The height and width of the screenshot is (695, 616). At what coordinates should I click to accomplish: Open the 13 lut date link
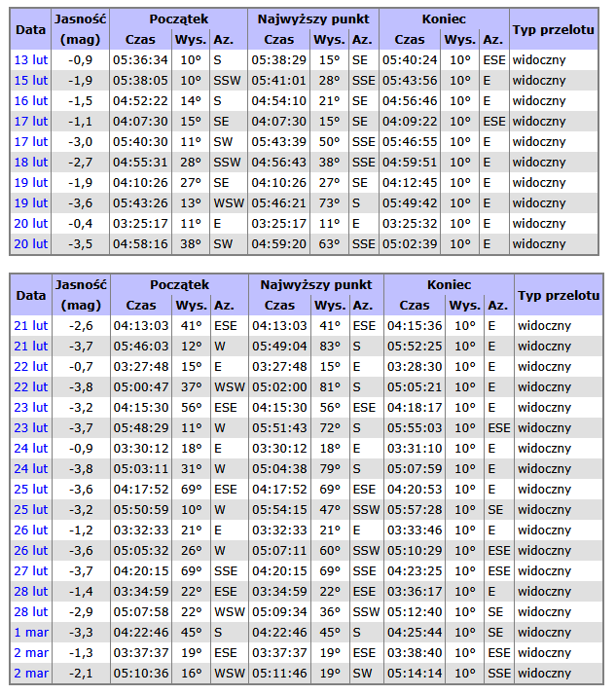coord(30,59)
